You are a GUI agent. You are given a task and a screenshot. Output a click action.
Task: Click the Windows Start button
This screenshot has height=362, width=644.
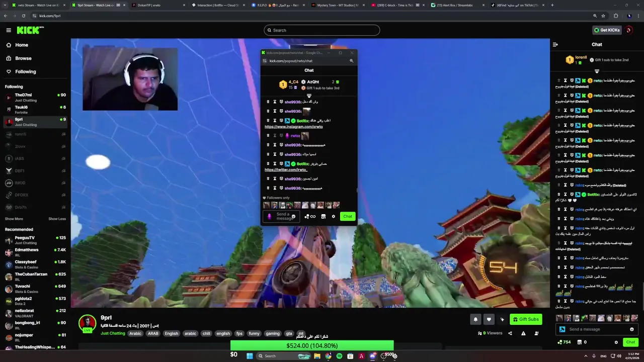click(x=249, y=356)
